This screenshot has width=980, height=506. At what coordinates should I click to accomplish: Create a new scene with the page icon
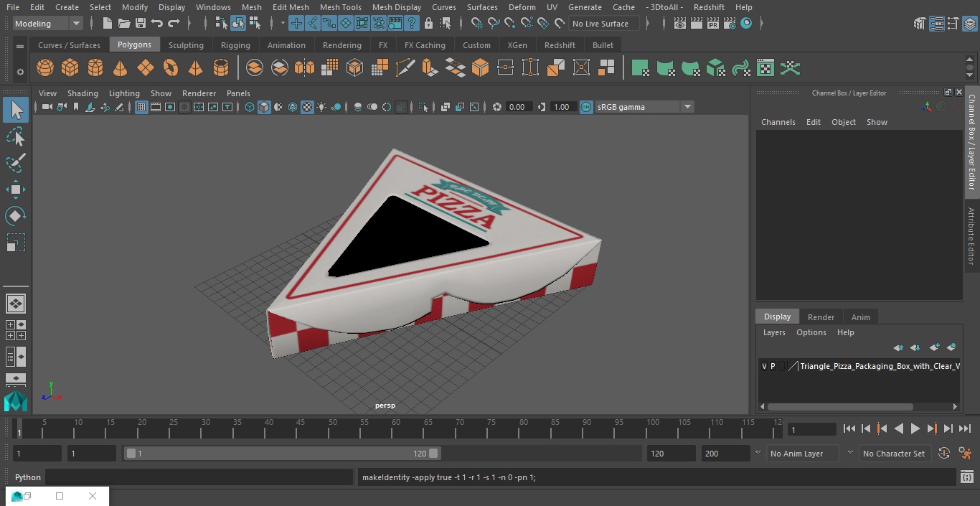107,24
